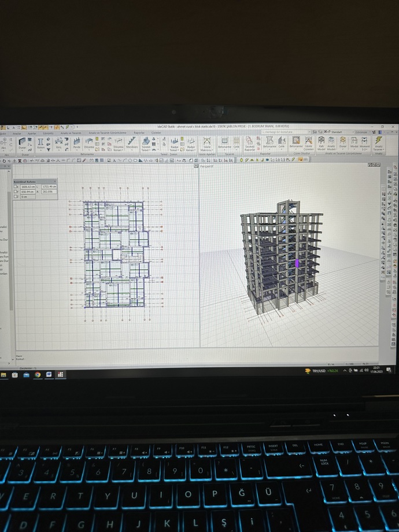
Task: Click ideCAD app icon in taskbar
Action: (60, 374)
